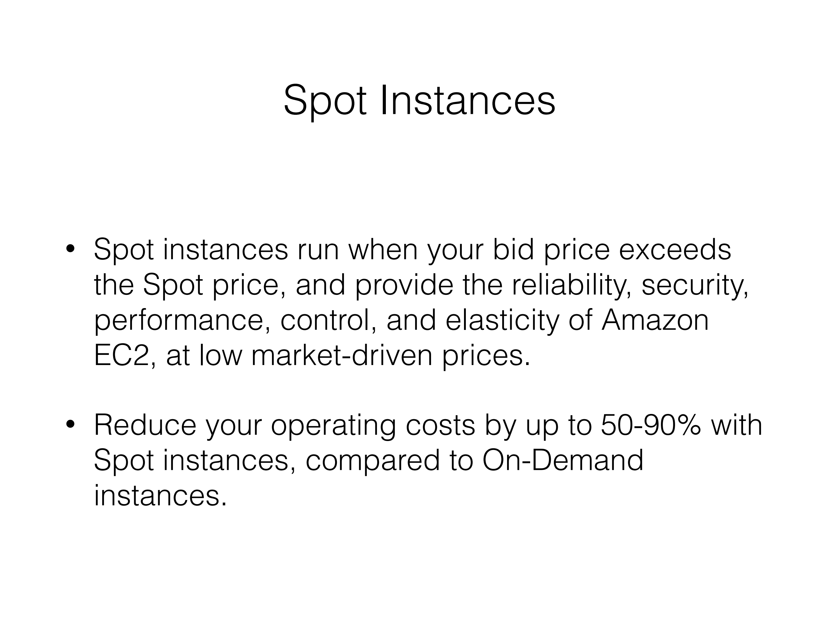The height and width of the screenshot is (630, 840).
Task: Click the word "Reduce" in second bullet
Action: click(145, 425)
